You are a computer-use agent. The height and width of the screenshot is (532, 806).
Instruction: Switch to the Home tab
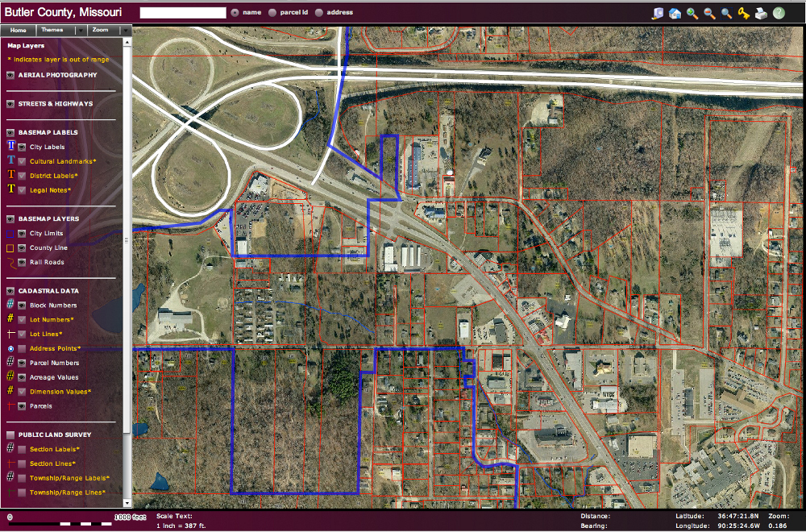pos(18,30)
